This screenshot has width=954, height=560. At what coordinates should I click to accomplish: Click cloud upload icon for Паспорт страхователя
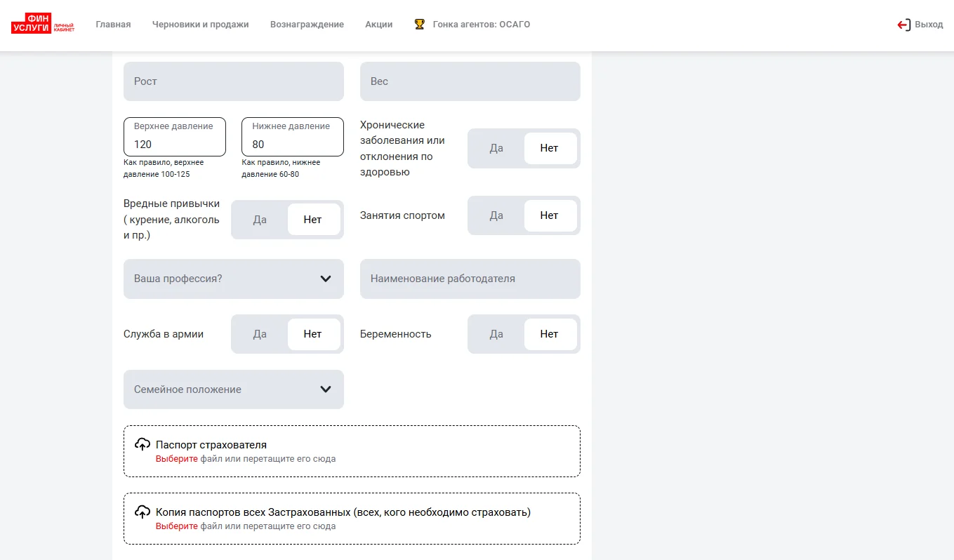[x=143, y=444]
